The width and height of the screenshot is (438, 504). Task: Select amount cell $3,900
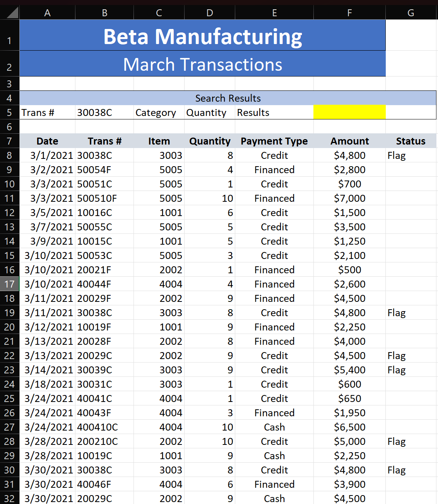pos(349,484)
